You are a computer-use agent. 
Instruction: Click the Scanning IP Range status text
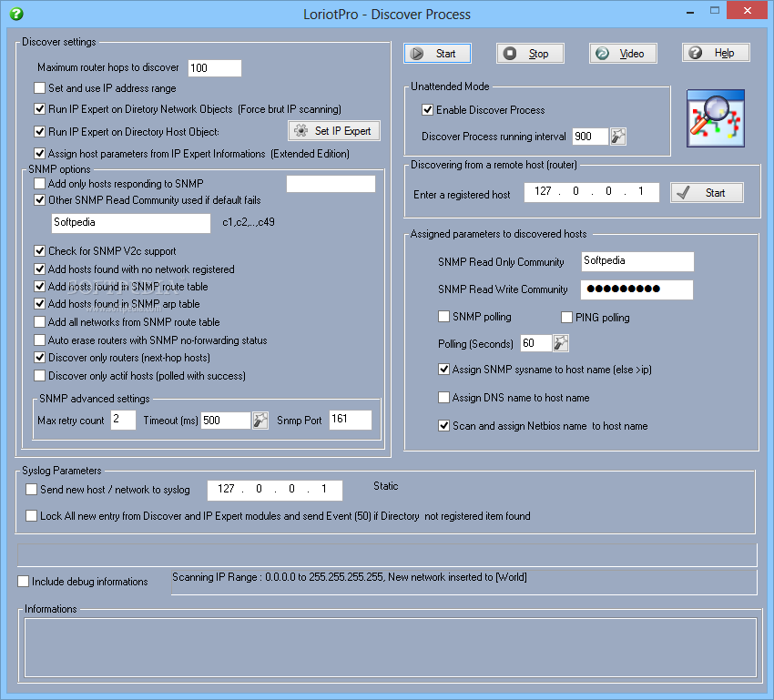[x=349, y=577]
